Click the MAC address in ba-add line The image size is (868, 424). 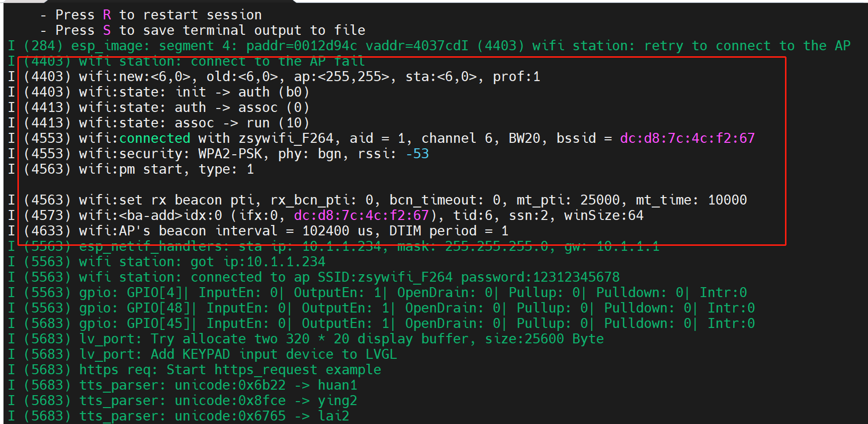[361, 215]
